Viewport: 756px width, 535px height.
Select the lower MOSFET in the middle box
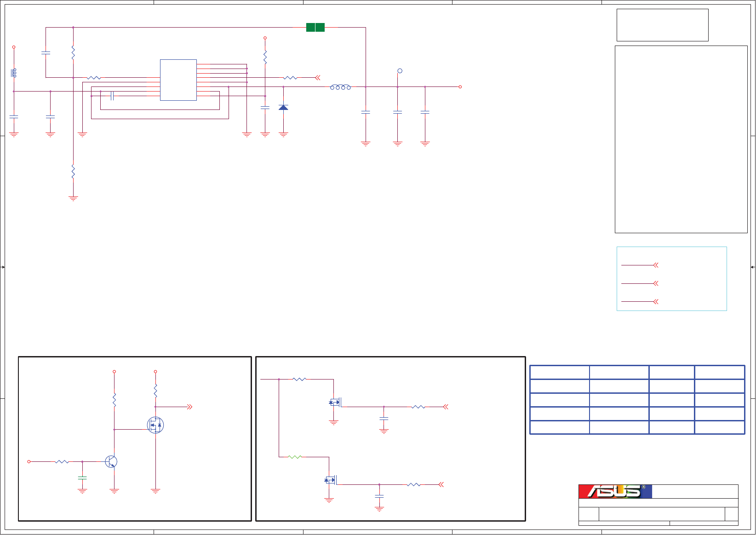[331, 480]
